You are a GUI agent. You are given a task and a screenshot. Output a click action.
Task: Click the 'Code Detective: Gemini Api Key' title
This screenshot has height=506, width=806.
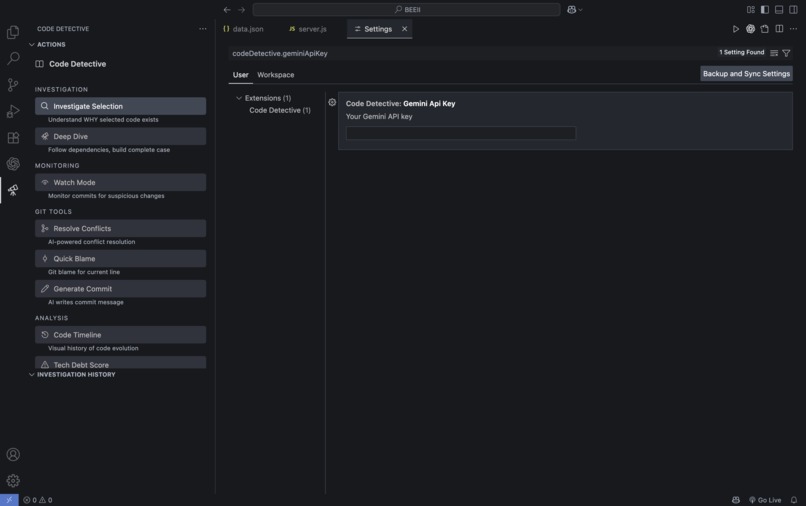pyautogui.click(x=400, y=103)
